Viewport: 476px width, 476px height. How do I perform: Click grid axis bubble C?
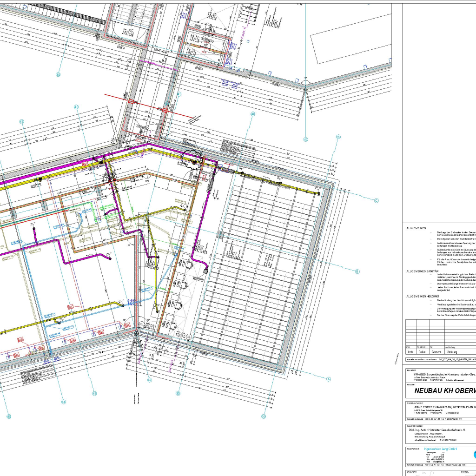(377, 201)
